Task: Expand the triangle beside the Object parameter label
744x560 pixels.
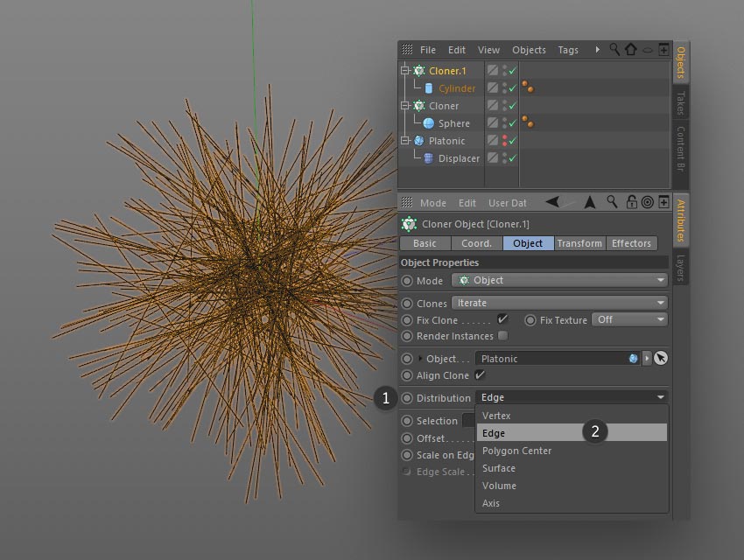Action: coord(420,359)
